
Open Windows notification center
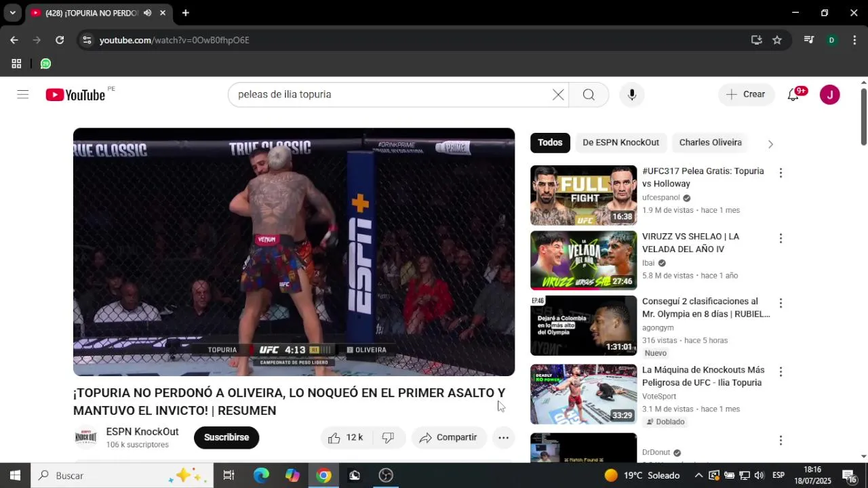coord(849,475)
